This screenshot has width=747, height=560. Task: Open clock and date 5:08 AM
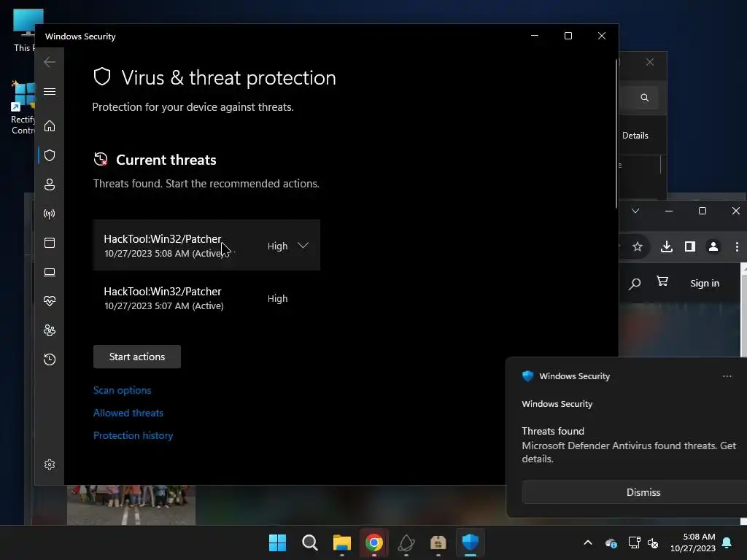[693, 542]
